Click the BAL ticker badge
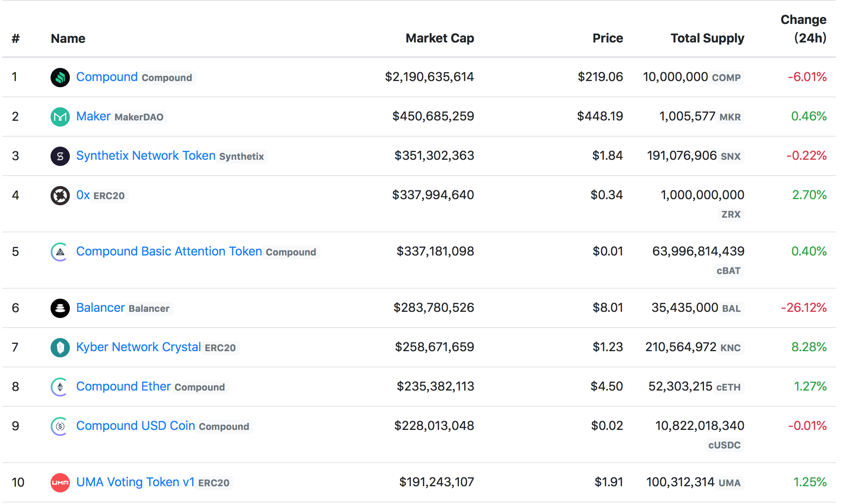 click(x=731, y=308)
